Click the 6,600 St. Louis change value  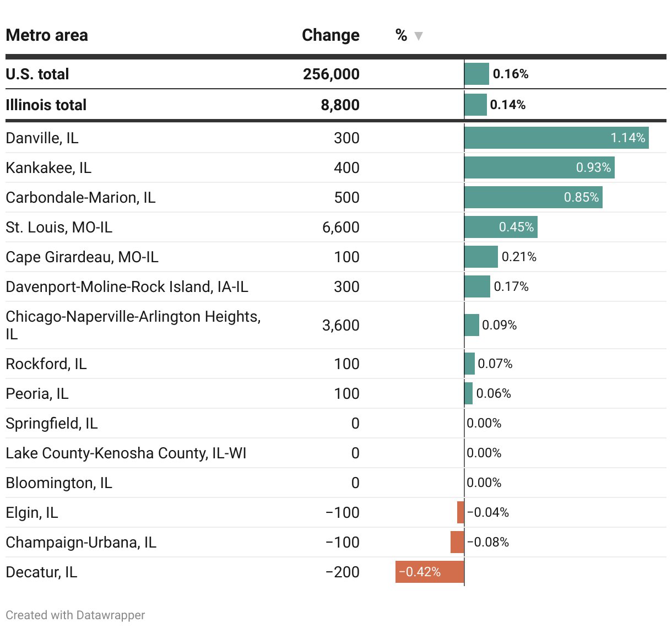coord(340,227)
